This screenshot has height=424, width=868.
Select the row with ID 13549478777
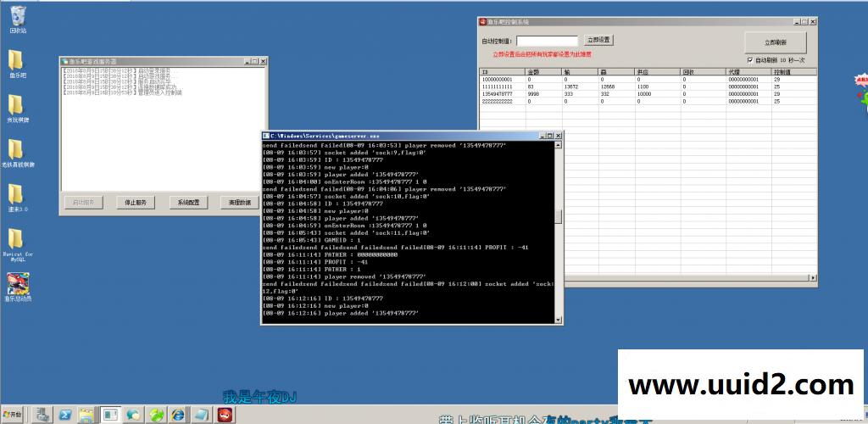pyautogui.click(x=500, y=94)
